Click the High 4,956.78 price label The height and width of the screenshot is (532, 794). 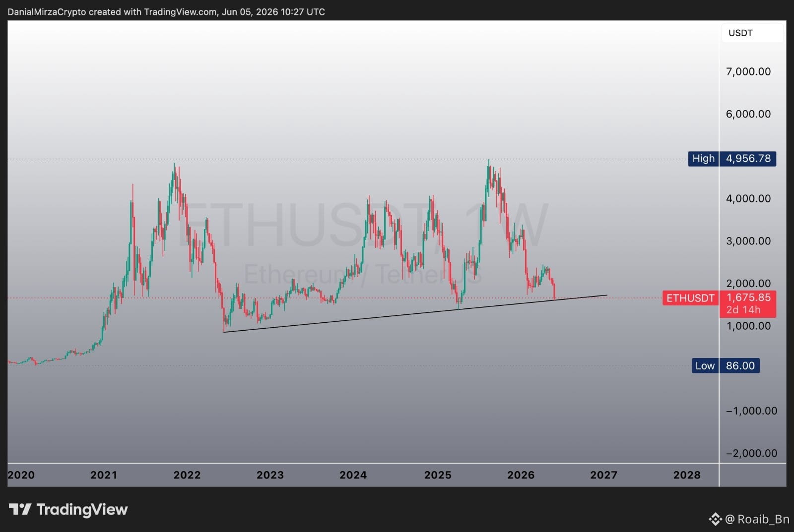tap(732, 159)
